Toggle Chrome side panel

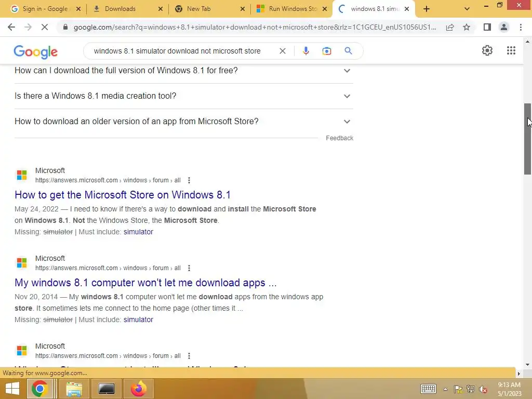pyautogui.click(x=487, y=27)
